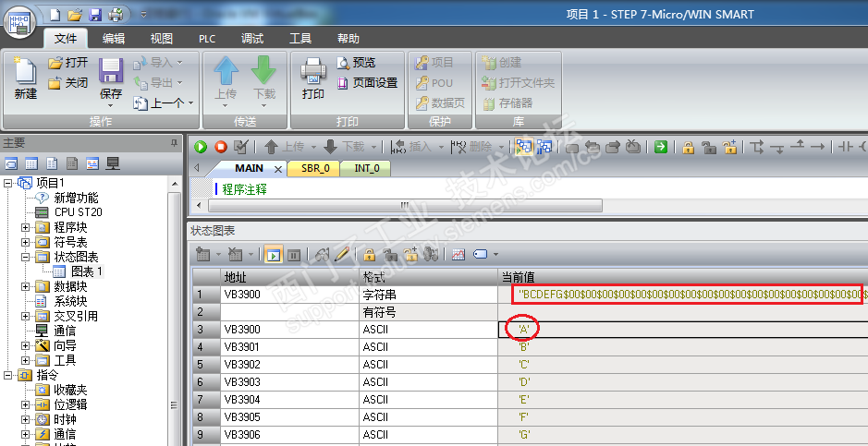Image resolution: width=868 pixels, height=446 pixels.
Task: Open the add row dropdown arrow in chart toolbar
Action: (x=218, y=255)
